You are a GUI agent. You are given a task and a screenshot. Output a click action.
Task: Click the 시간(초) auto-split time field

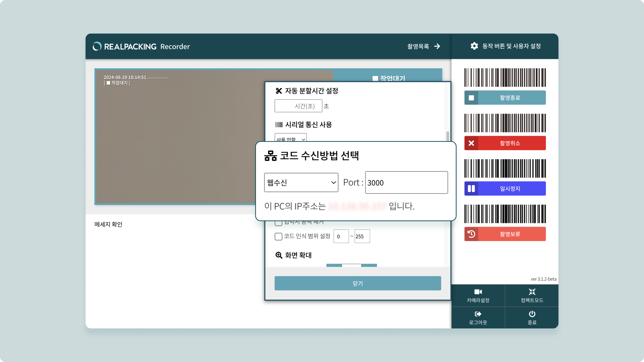pos(298,106)
